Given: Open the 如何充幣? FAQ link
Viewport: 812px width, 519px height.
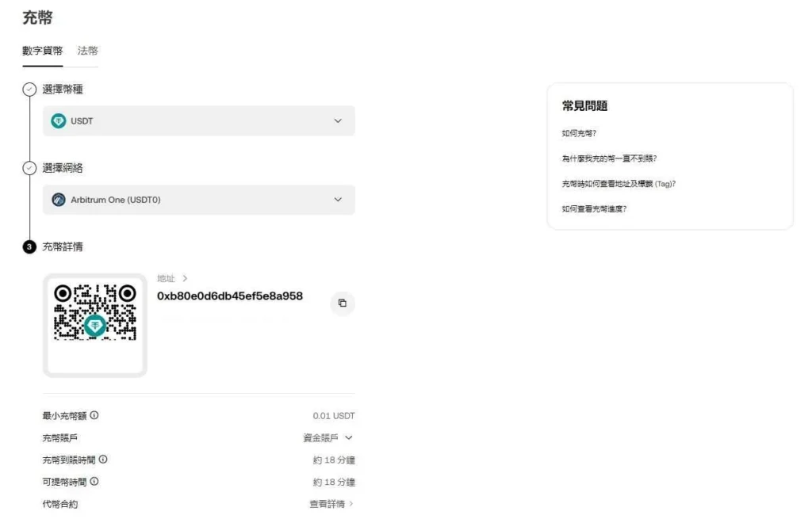Looking at the screenshot, I should point(579,133).
